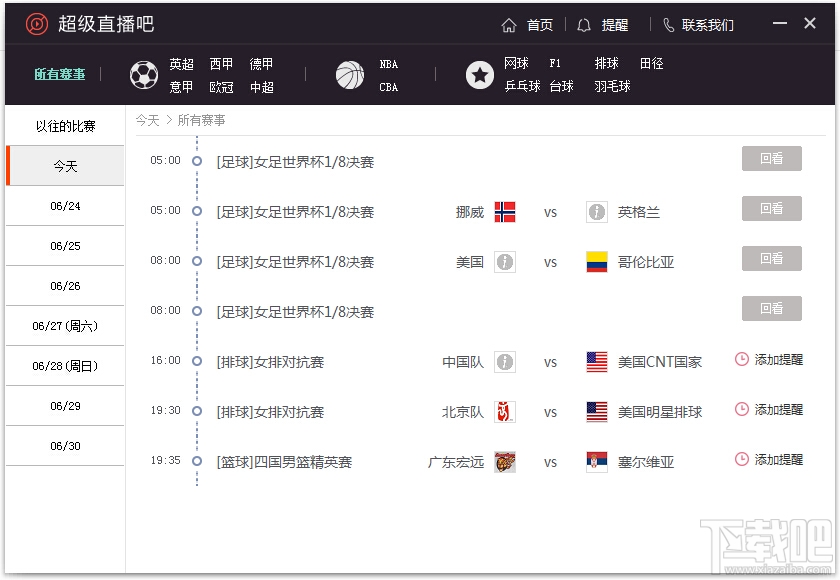Filter by 排球 volleyball

coord(606,63)
